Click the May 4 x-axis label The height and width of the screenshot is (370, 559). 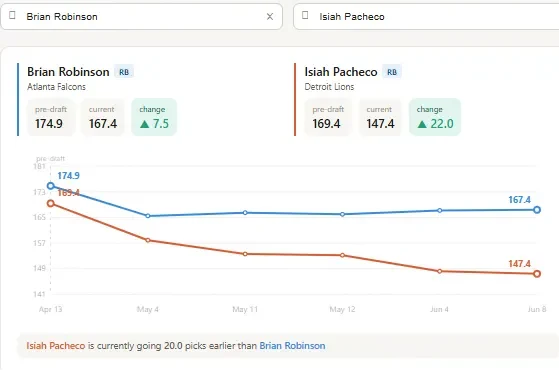point(148,309)
